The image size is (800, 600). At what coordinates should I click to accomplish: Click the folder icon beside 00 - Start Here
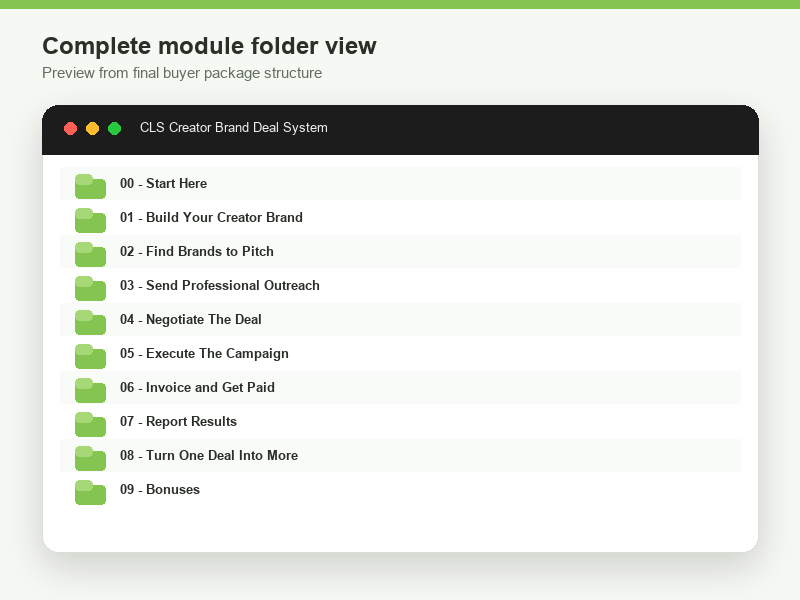90,186
